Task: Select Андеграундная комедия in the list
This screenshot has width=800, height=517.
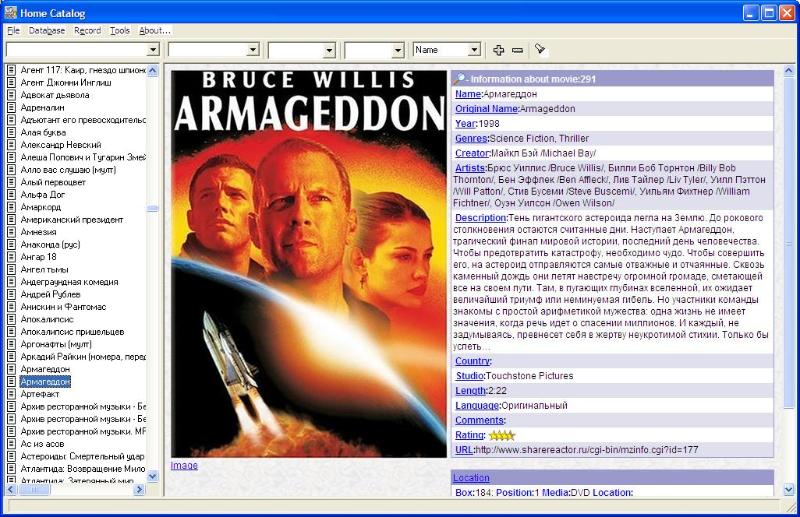Action: tap(69, 282)
